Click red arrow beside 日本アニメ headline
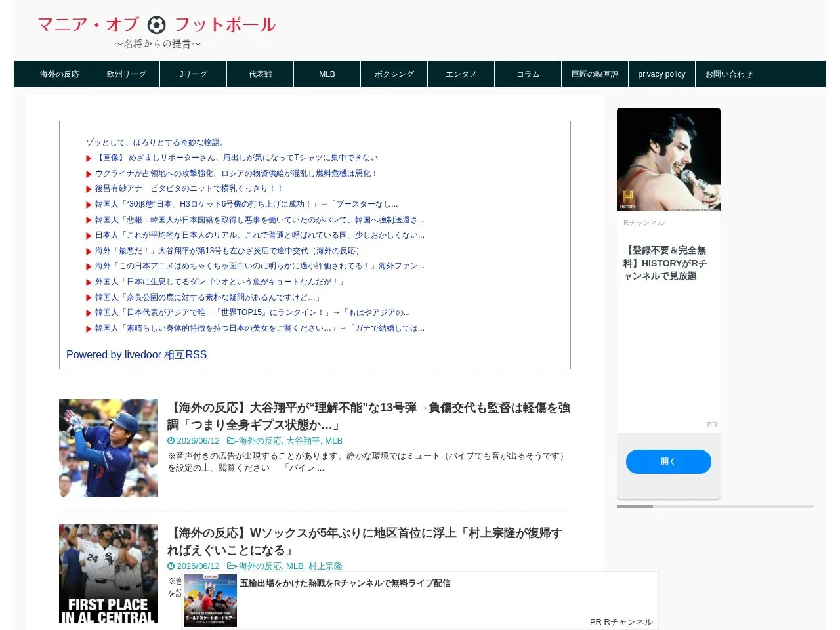This screenshot has height=630, width=840. [x=89, y=266]
